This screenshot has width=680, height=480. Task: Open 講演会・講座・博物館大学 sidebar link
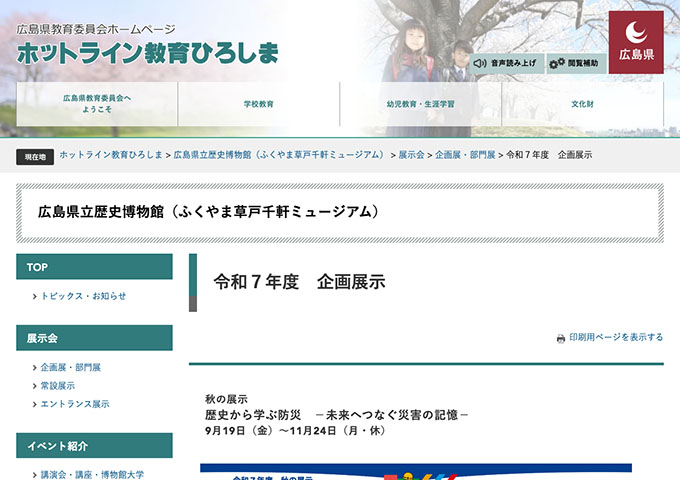coord(92,475)
